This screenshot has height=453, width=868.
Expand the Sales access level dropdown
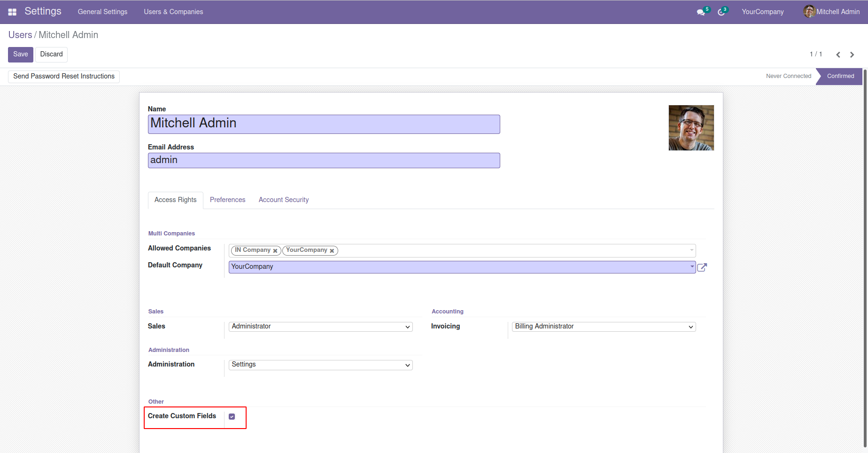point(320,327)
